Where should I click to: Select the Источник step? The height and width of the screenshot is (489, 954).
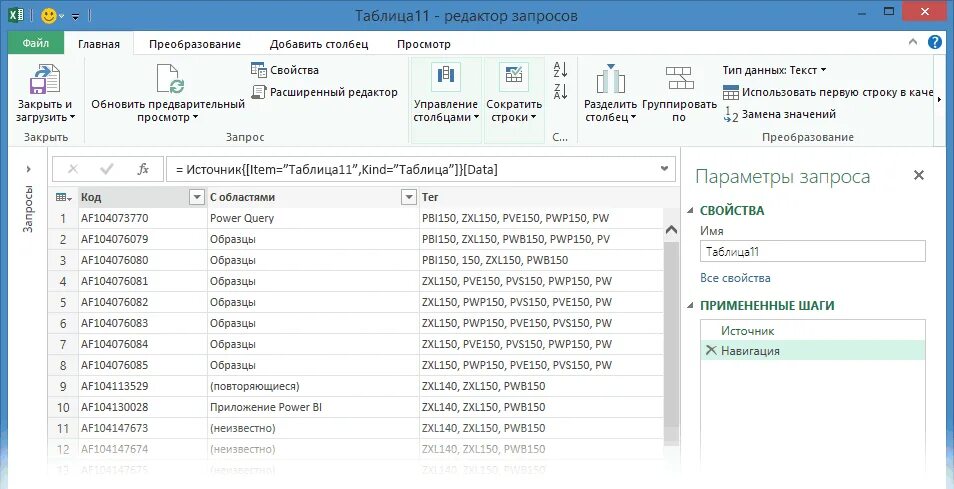[813, 331]
